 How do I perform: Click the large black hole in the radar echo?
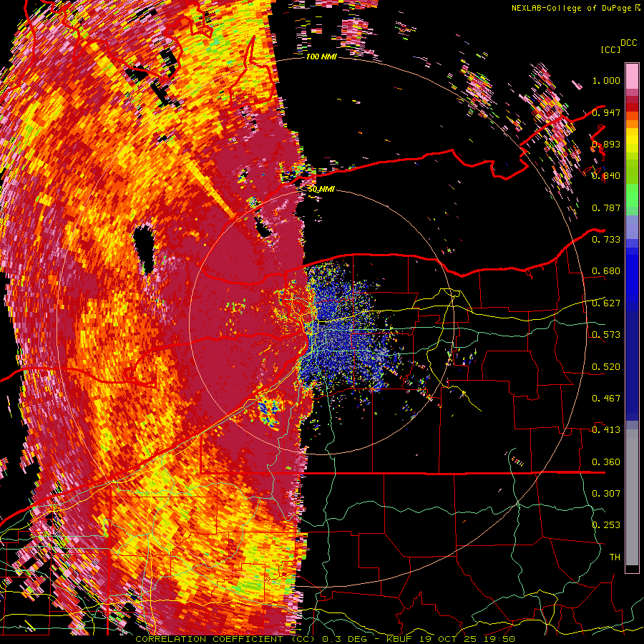[143, 249]
